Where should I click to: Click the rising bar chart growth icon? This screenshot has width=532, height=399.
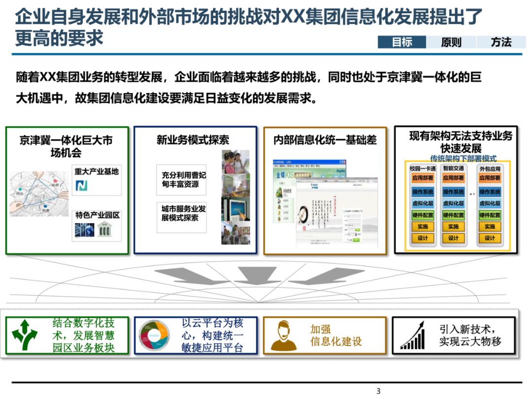click(413, 335)
